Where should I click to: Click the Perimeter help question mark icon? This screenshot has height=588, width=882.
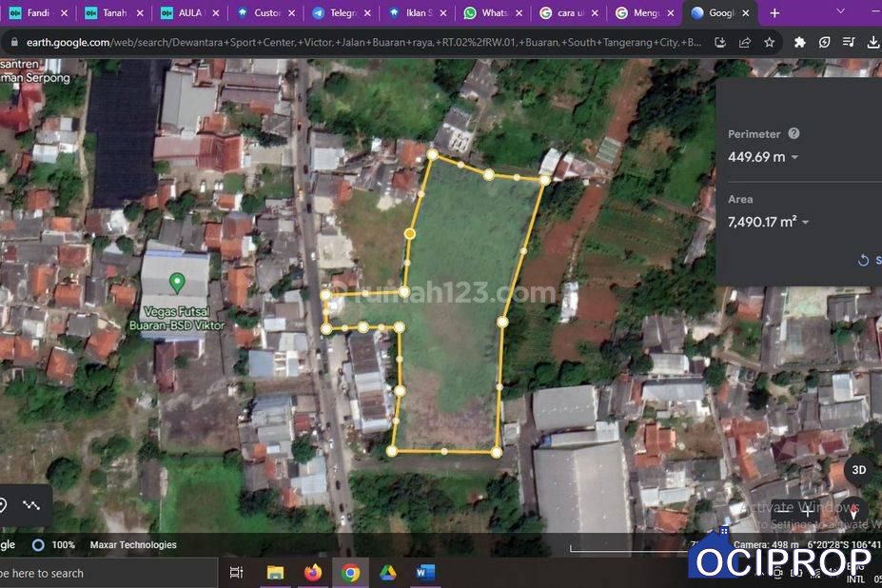[x=794, y=134]
